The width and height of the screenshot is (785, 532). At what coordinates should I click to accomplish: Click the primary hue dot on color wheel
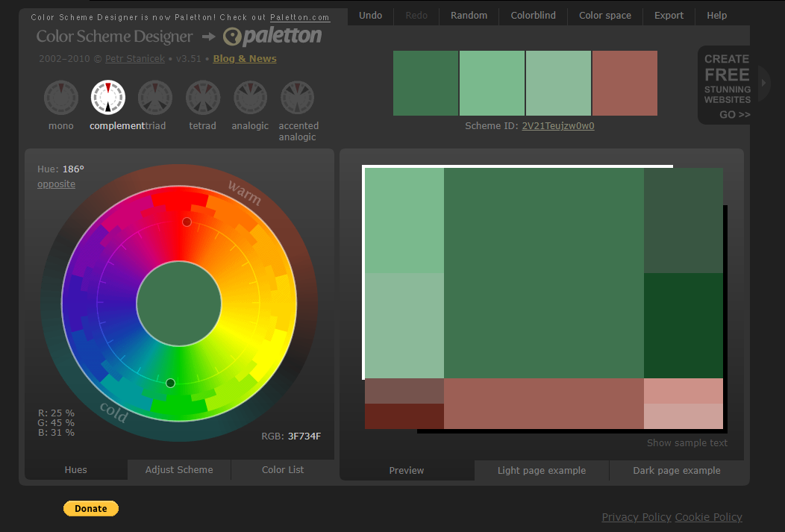pos(170,383)
